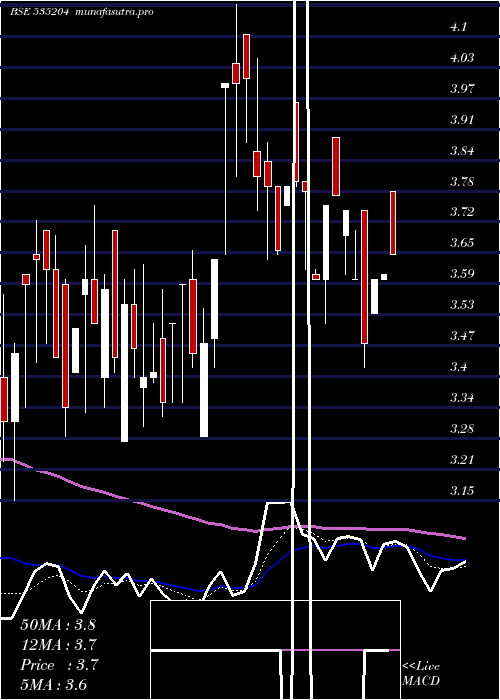Click the 50MA : 3.8 readout
Viewport: 500px width, 700px height.
coord(58,624)
